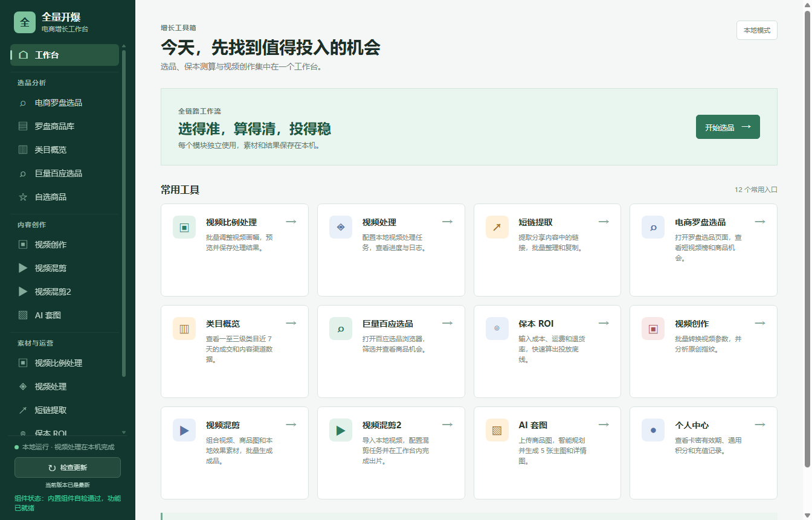
Task: Click the 组件状态 status message
Action: 68,503
